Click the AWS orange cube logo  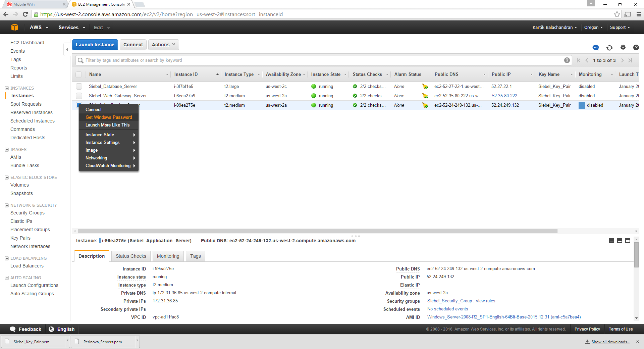click(15, 27)
